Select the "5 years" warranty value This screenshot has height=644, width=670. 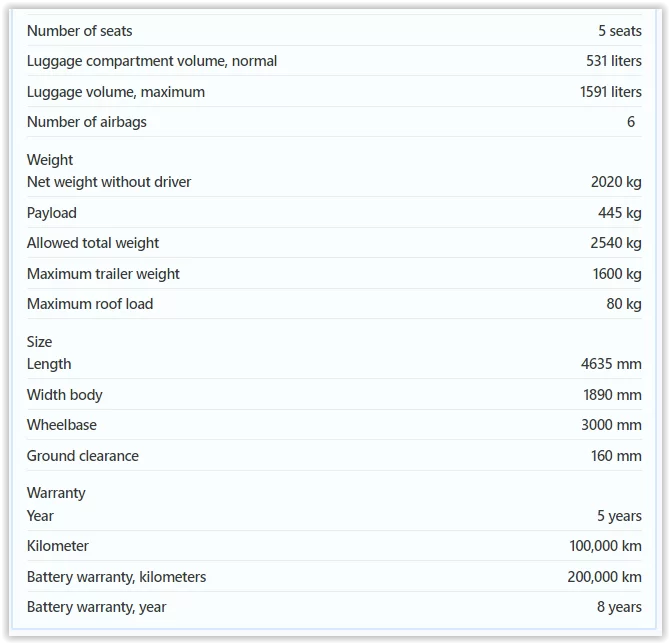click(619, 516)
